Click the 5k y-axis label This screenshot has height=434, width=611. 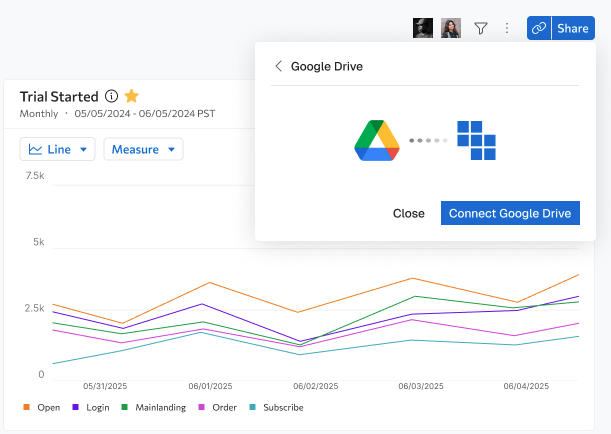(39, 242)
